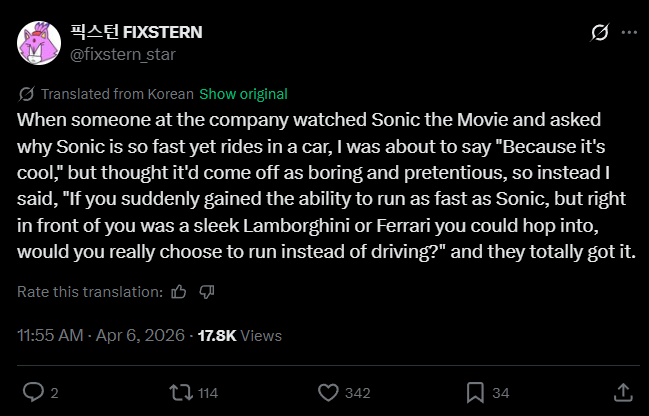
Task: Show original Korean text
Action: point(243,94)
